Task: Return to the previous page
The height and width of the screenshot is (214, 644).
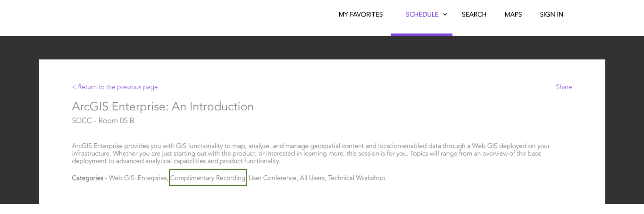Action: click(x=115, y=87)
